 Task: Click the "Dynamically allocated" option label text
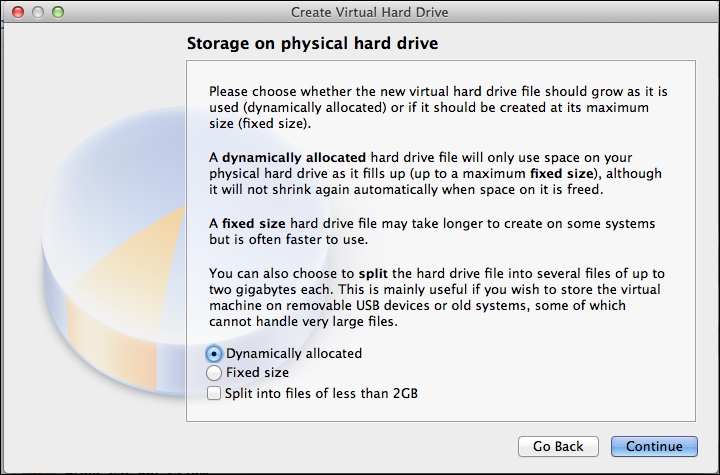tap(294, 354)
